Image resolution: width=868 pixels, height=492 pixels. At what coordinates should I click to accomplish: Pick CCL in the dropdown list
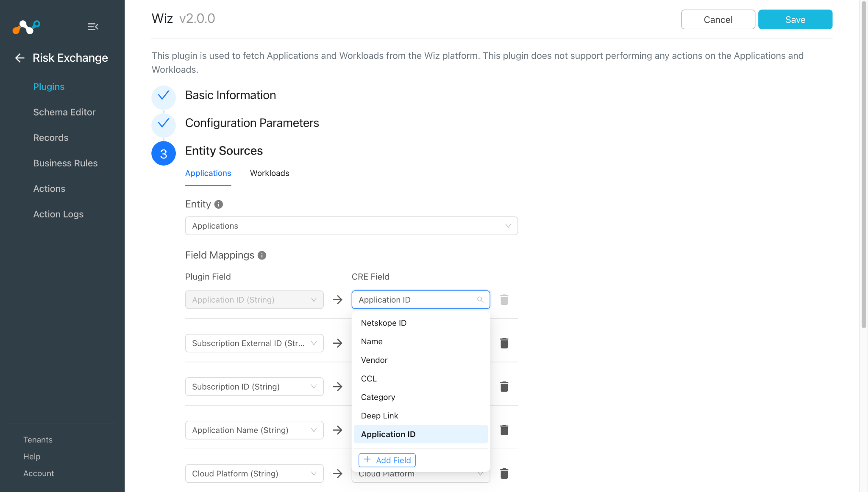421,379
